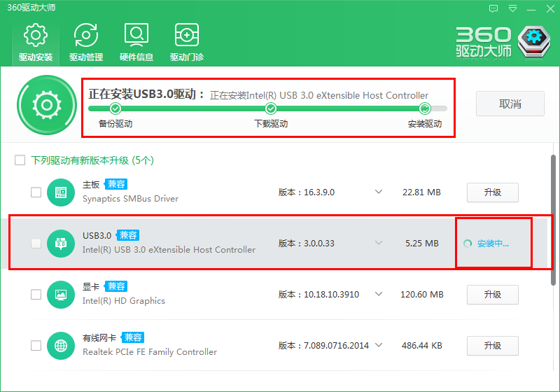Check the USB3.0 driver row checkbox
The height and width of the screenshot is (392, 560).
point(36,244)
